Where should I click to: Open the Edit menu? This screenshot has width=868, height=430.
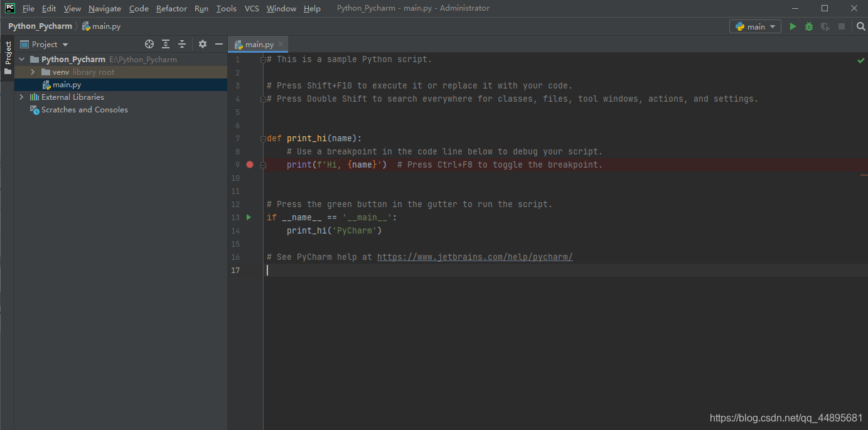point(49,8)
